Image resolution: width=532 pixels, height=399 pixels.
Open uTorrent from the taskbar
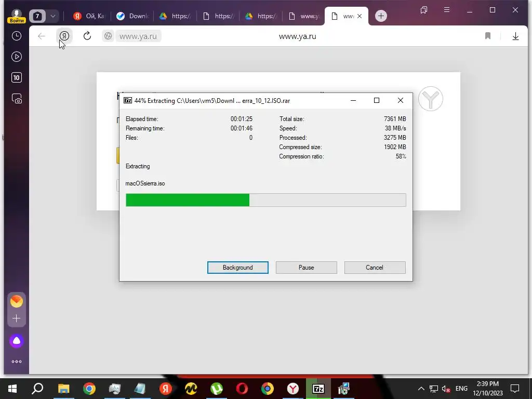point(217,389)
